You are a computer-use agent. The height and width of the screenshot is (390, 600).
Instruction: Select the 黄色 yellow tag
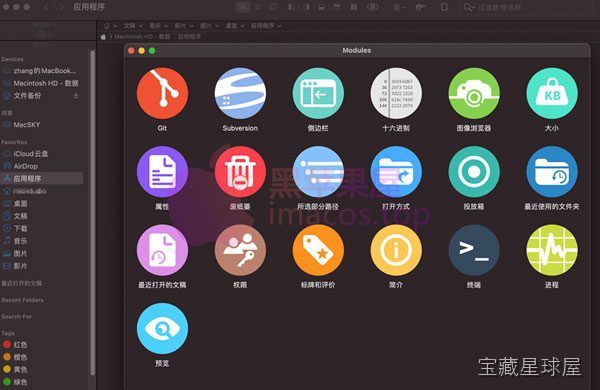[x=15, y=369]
